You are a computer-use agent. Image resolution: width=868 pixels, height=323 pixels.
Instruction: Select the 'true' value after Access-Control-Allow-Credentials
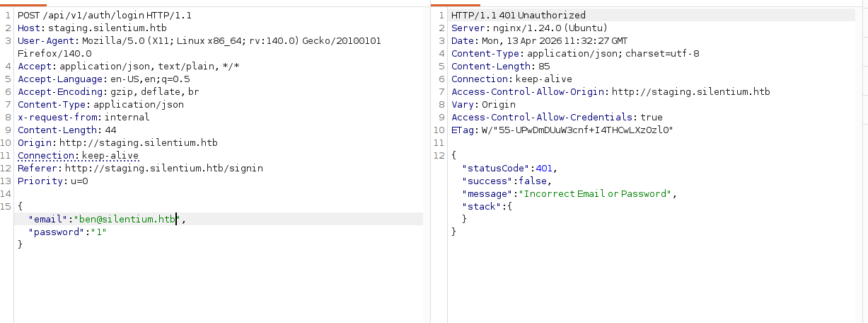click(x=652, y=117)
